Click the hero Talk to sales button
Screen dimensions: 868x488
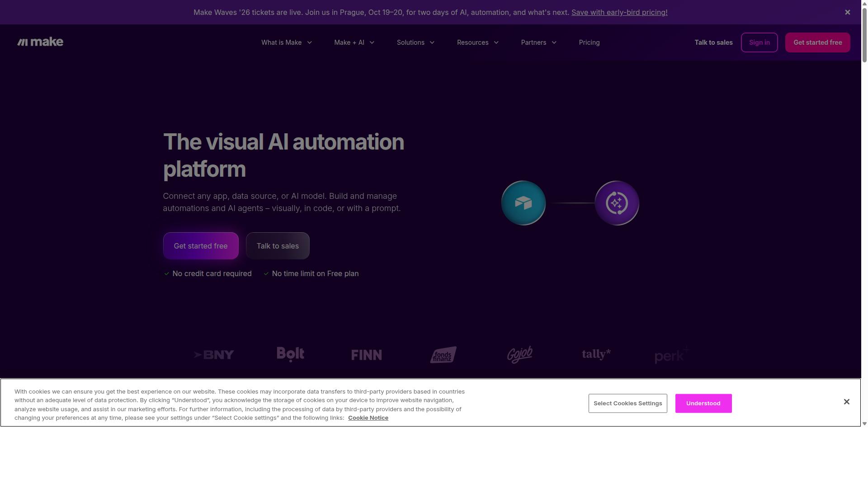pyautogui.click(x=278, y=246)
